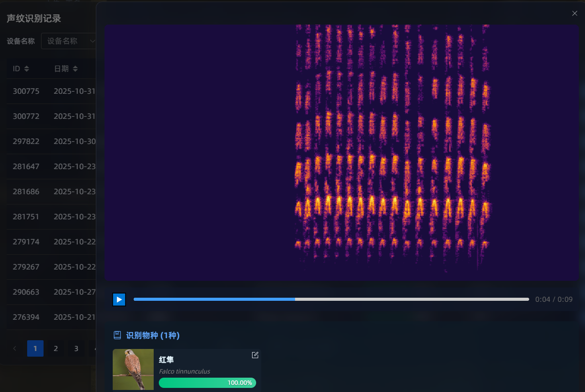The image size is (585, 392).
Task: Seek within the audio progress bar
Action: [x=331, y=299]
